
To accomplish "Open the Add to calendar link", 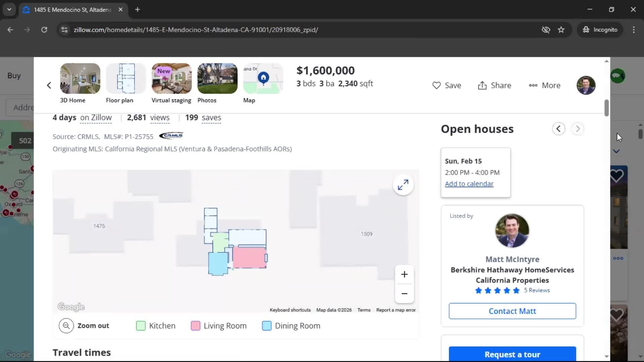I will click(469, 184).
